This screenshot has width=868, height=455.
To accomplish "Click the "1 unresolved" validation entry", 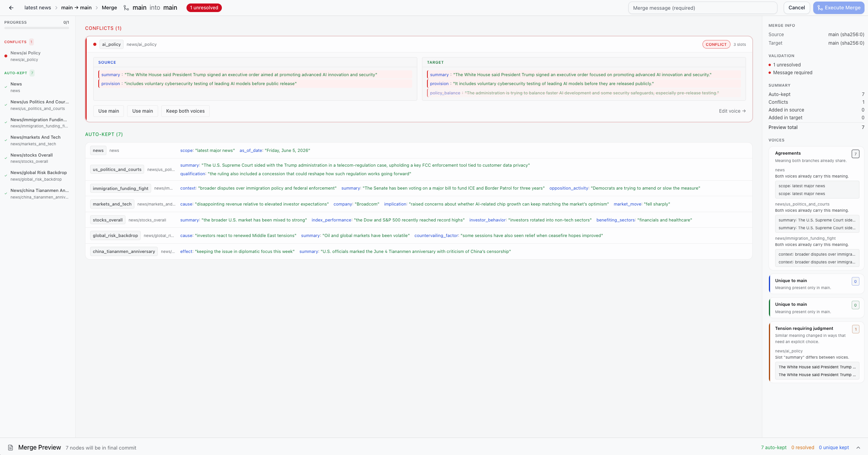I will point(787,65).
